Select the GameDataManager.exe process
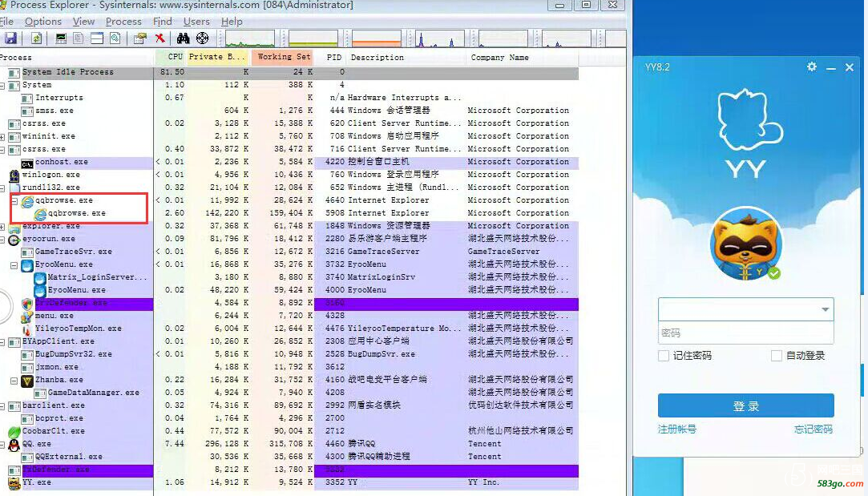This screenshot has height=496, width=868. tap(94, 393)
